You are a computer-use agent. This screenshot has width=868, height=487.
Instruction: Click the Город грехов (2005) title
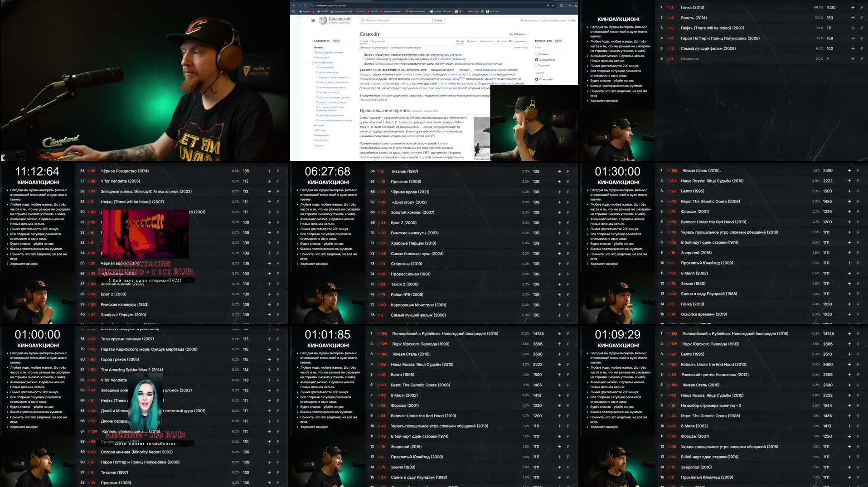pyautogui.click(x=120, y=359)
